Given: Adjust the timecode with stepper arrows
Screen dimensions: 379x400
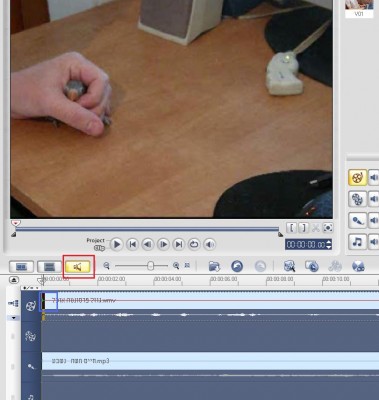Looking at the screenshot, I should [x=329, y=245].
